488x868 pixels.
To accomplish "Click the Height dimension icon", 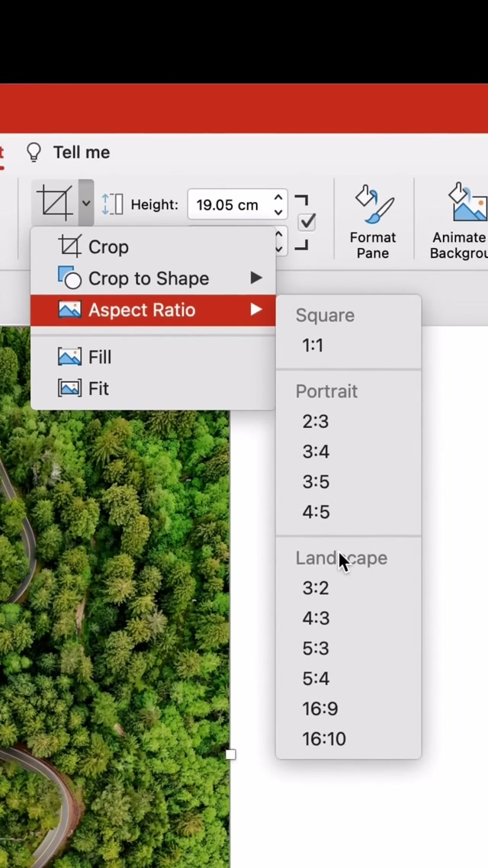I will point(112,204).
